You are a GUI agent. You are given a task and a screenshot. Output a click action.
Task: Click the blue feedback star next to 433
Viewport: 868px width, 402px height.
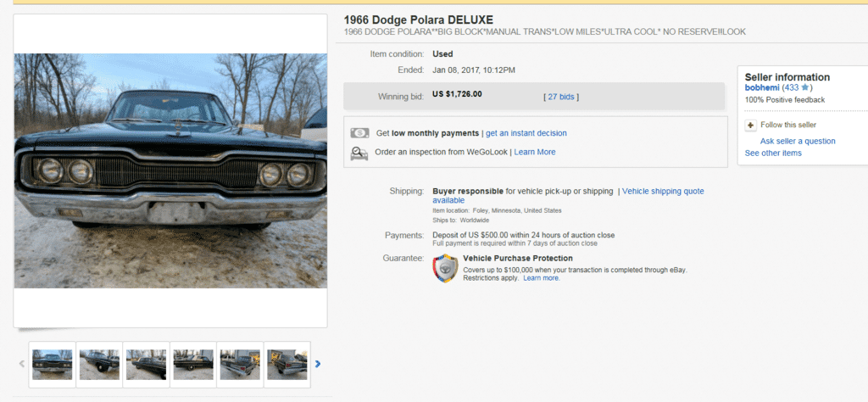[805, 87]
